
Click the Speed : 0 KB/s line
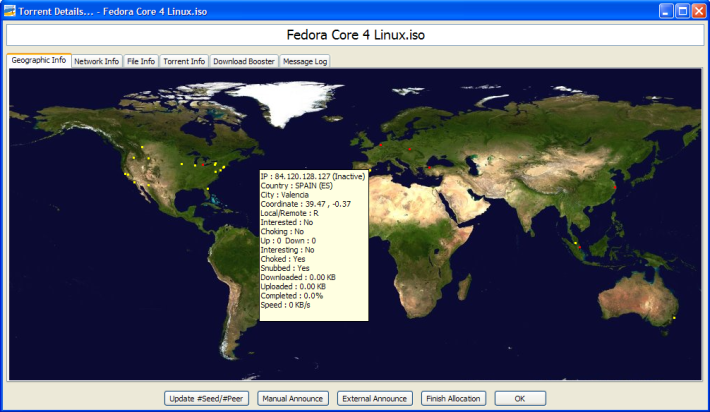(x=285, y=305)
